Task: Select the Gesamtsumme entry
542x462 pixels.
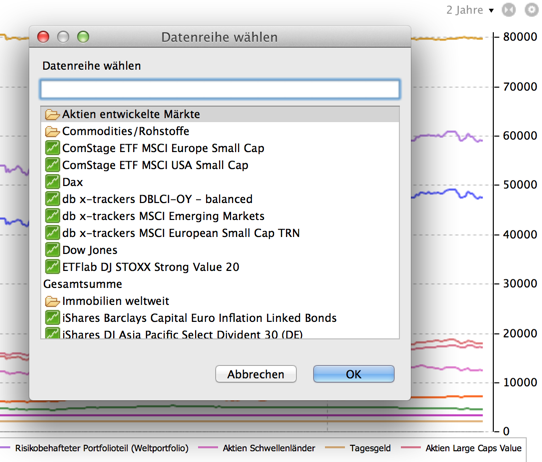Action: 220,284
